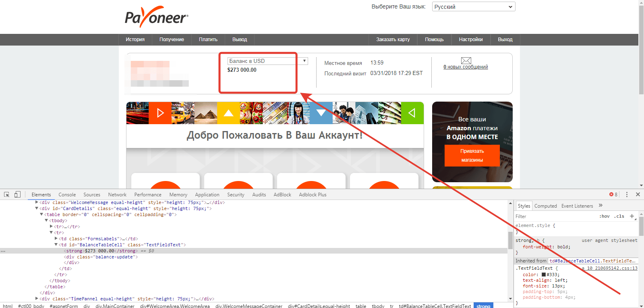Select the Styles pane tab

point(524,206)
